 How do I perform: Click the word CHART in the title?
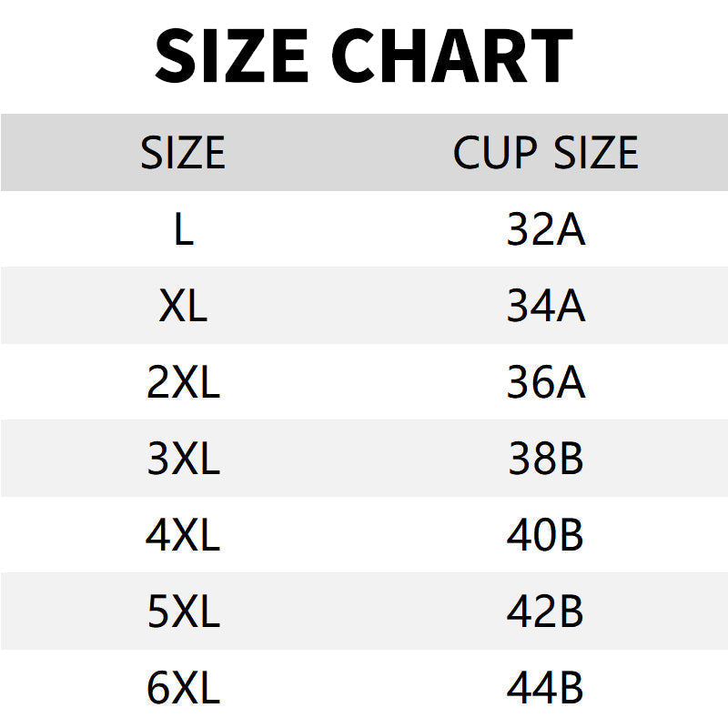point(452,56)
